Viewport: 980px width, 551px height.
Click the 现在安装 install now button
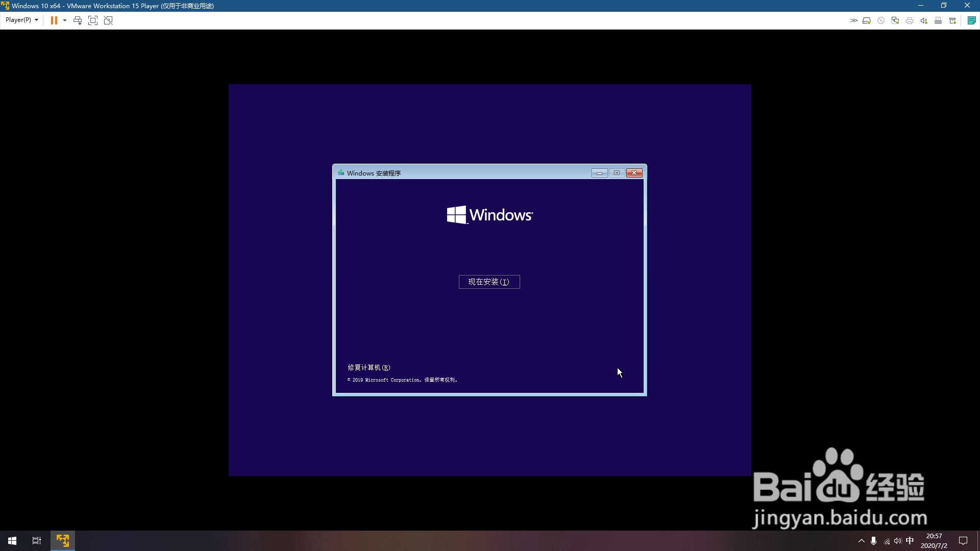pos(489,282)
